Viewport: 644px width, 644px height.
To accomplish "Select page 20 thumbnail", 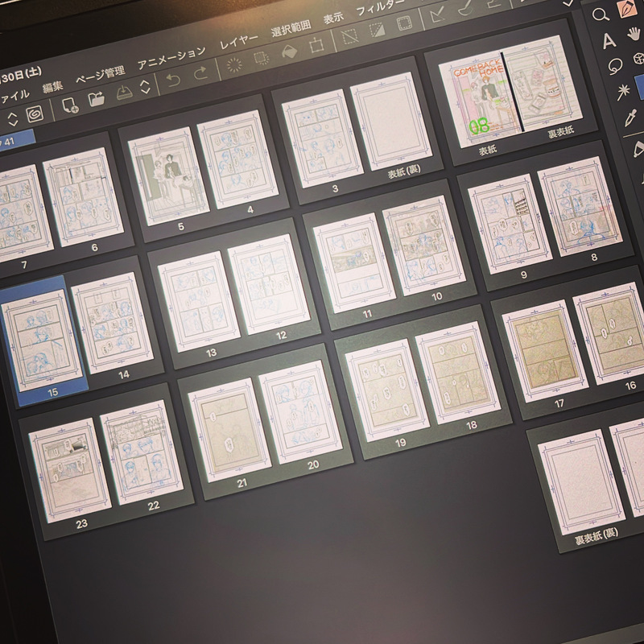I will coord(301,412).
